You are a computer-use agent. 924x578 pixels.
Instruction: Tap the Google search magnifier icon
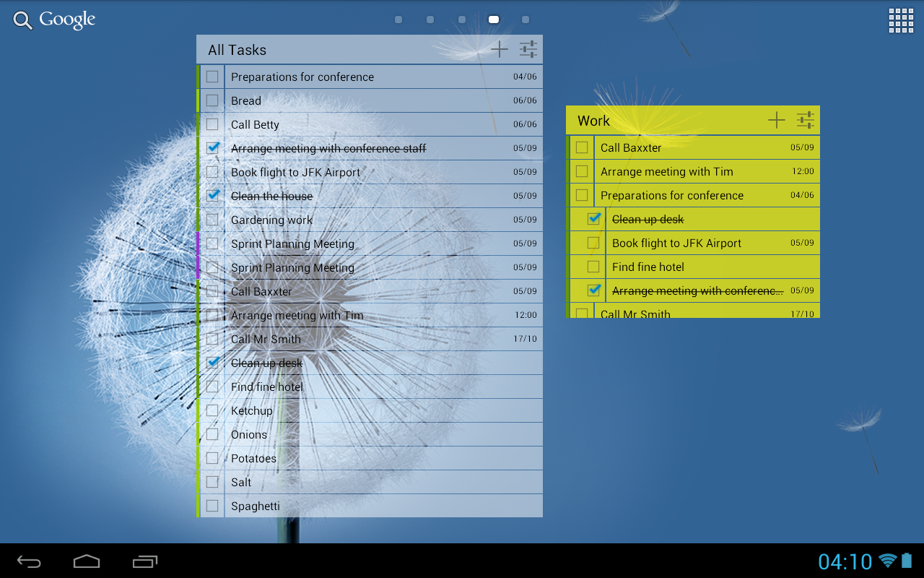point(23,21)
